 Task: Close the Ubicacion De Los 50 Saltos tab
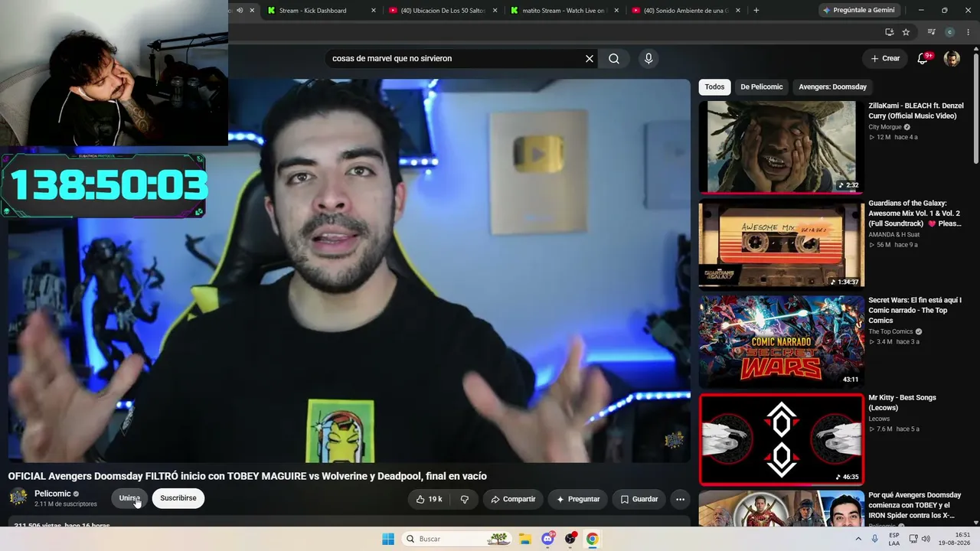495,11
